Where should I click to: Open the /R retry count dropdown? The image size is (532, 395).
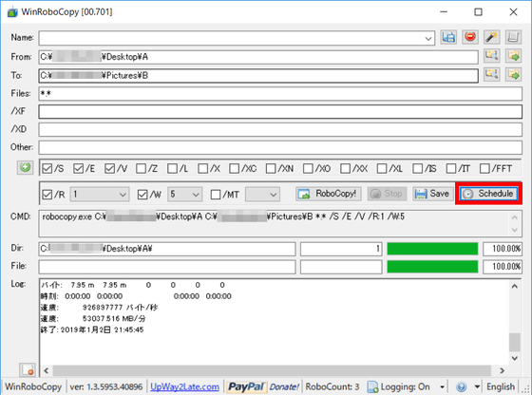coord(123,195)
